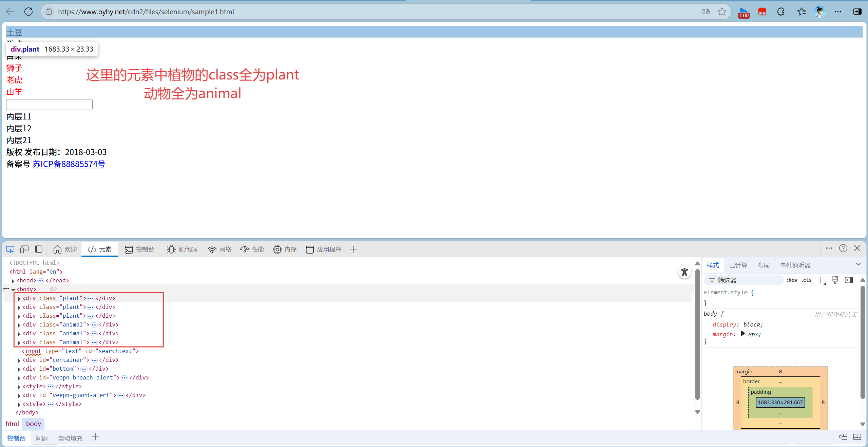The width and height of the screenshot is (868, 447).
Task: Toggle the computed styles sidebar icon
Action: tap(849, 280)
